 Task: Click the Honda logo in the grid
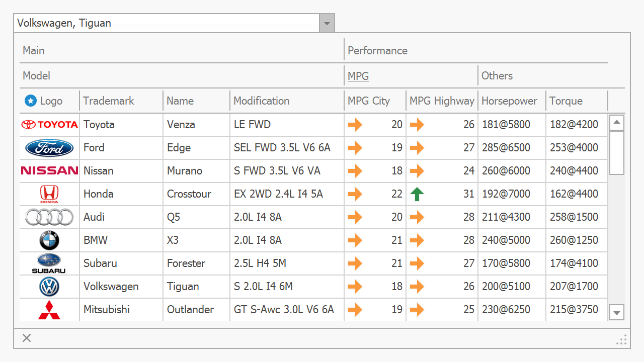pyautogui.click(x=49, y=194)
